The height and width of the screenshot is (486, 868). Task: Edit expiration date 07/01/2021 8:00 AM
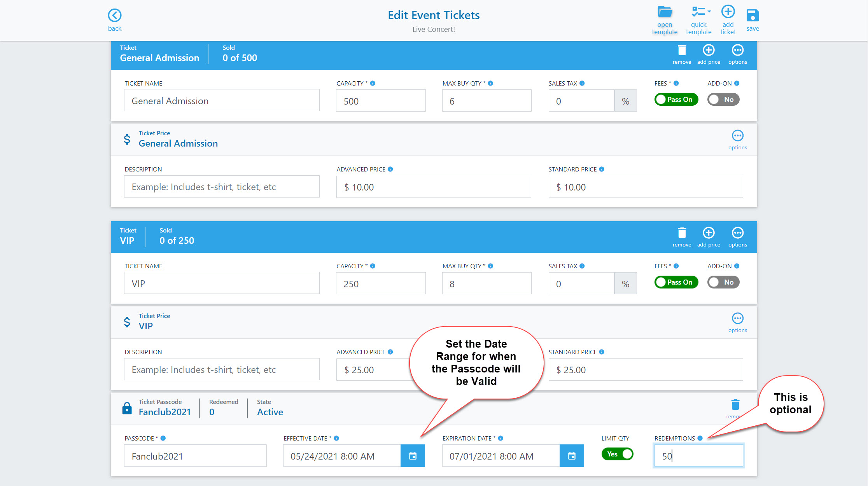(501, 456)
